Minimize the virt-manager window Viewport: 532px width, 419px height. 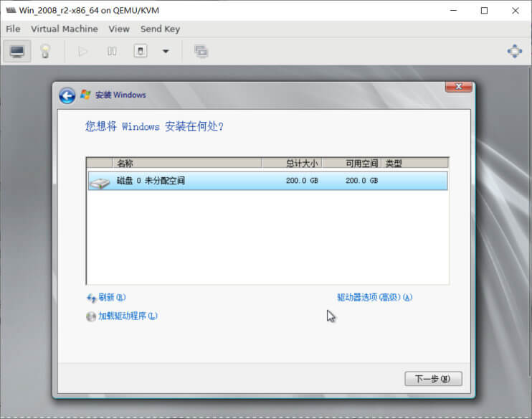click(453, 11)
